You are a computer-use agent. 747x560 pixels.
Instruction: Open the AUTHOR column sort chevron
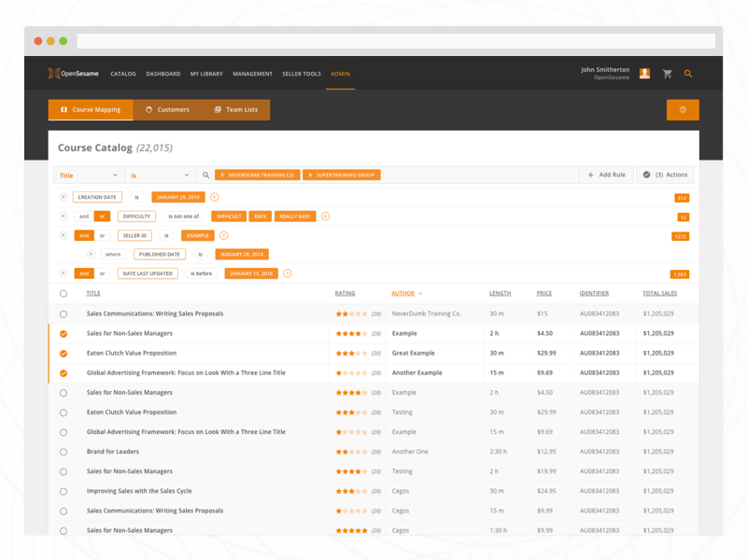[x=422, y=292]
